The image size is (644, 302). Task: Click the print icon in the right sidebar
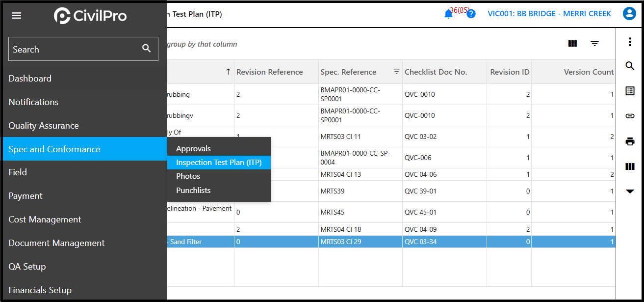pos(630,141)
